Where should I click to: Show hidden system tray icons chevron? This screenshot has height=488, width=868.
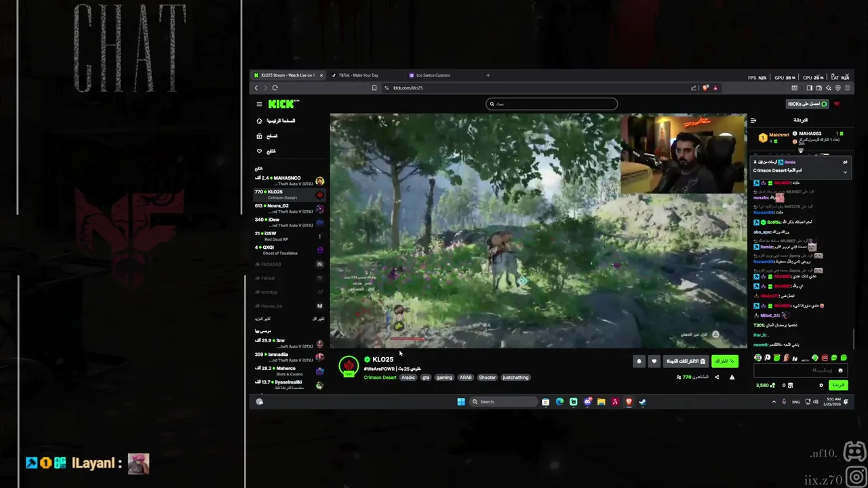click(x=774, y=401)
